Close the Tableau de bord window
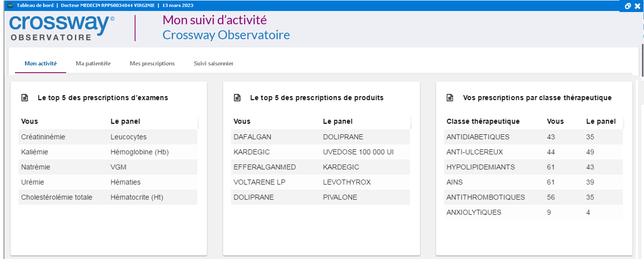This screenshot has height=259, width=644. 637,6
